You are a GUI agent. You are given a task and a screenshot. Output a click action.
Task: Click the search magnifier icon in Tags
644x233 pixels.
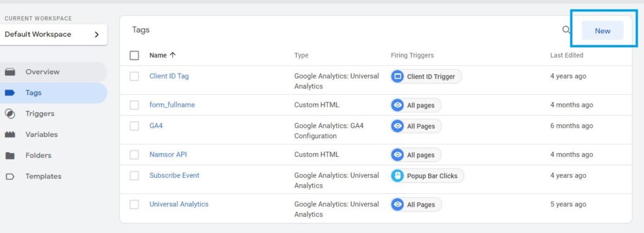coord(566,30)
